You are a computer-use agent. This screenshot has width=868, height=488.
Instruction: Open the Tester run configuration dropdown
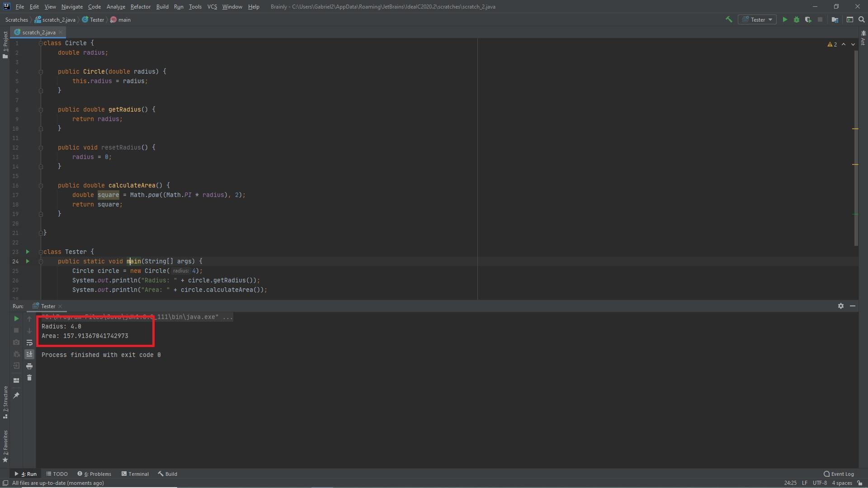click(x=757, y=19)
